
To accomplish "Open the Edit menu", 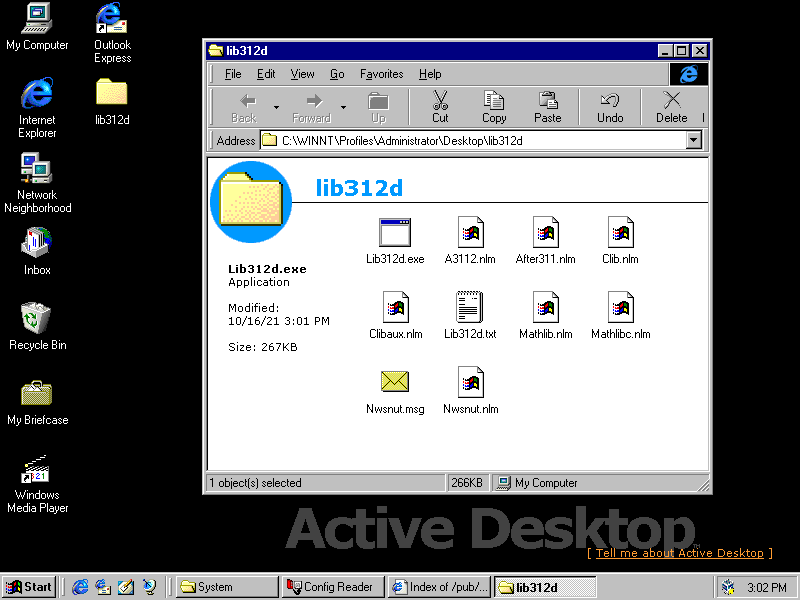I will click(x=266, y=74).
